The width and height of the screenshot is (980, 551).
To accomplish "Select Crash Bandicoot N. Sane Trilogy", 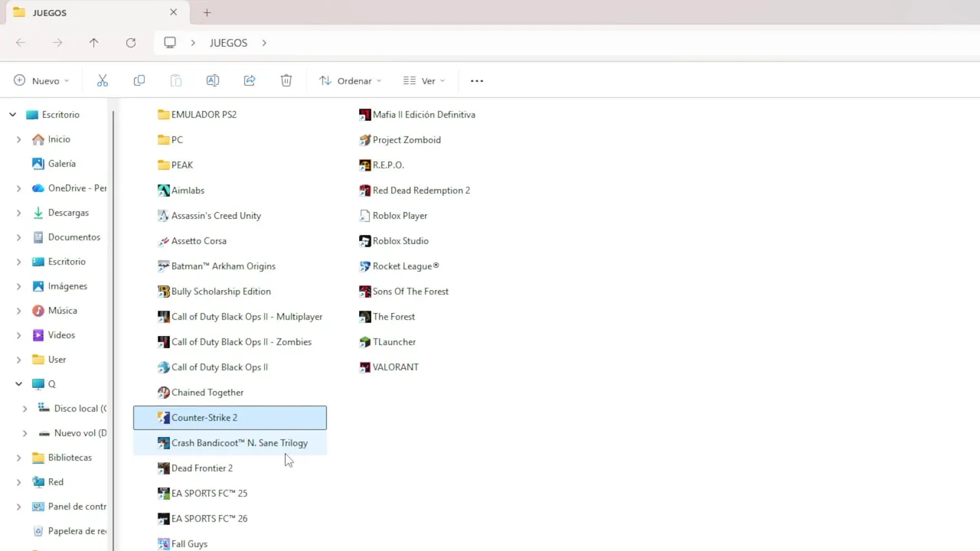I will 230,442.
